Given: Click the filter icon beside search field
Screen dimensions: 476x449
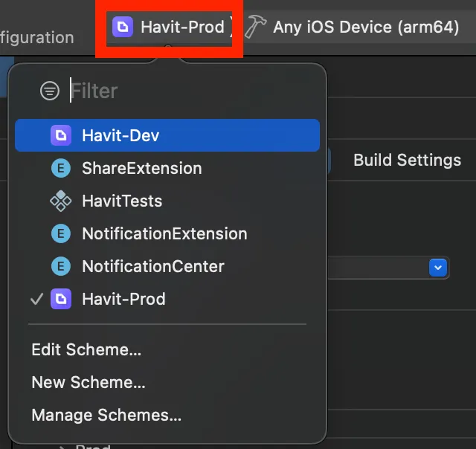Looking at the screenshot, I should (50, 91).
